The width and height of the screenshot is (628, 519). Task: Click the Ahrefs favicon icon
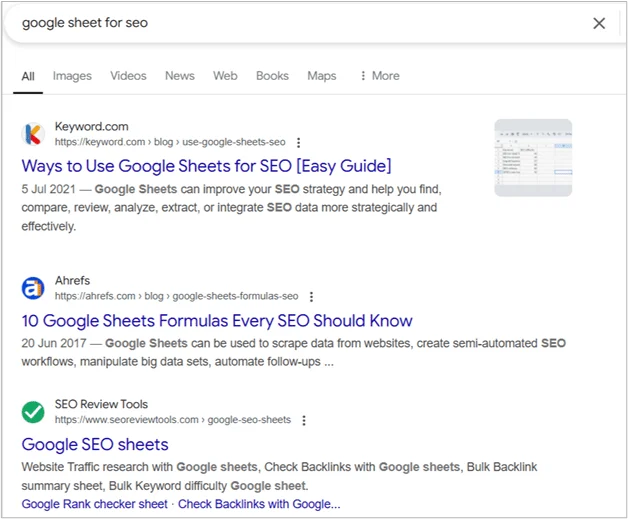pyautogui.click(x=33, y=288)
